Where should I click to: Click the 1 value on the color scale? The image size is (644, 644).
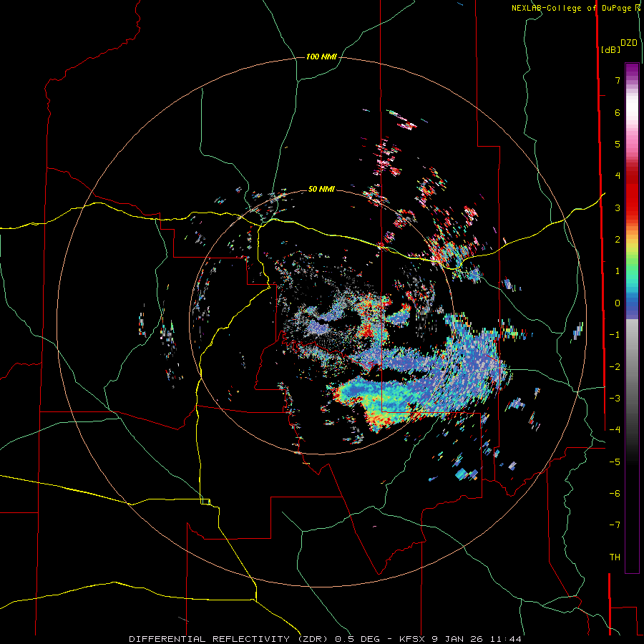pos(618,271)
